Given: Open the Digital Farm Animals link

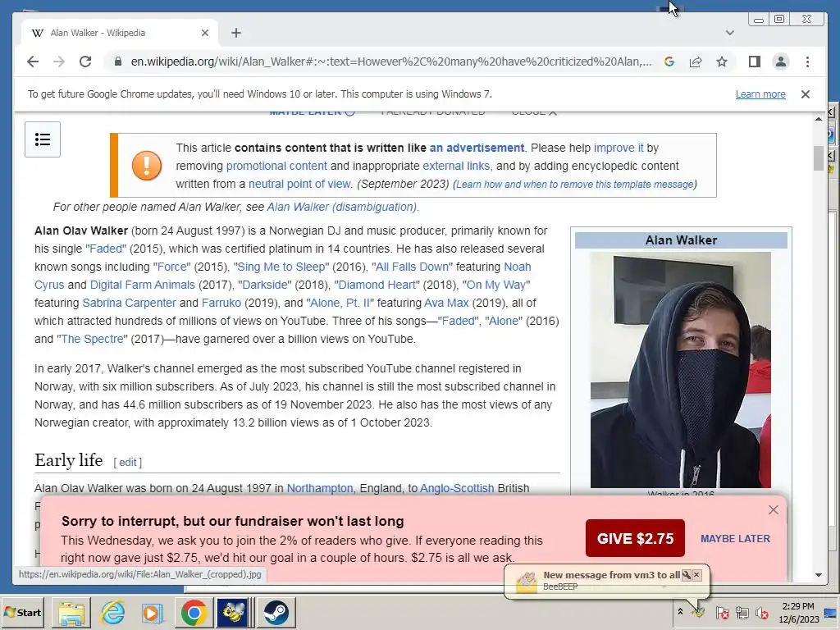Looking at the screenshot, I should 143,285.
